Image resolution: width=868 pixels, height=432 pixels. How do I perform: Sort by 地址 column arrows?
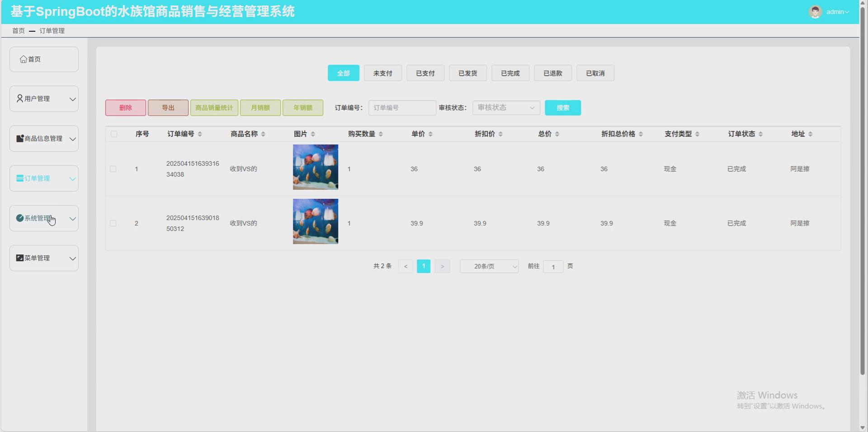(x=810, y=134)
